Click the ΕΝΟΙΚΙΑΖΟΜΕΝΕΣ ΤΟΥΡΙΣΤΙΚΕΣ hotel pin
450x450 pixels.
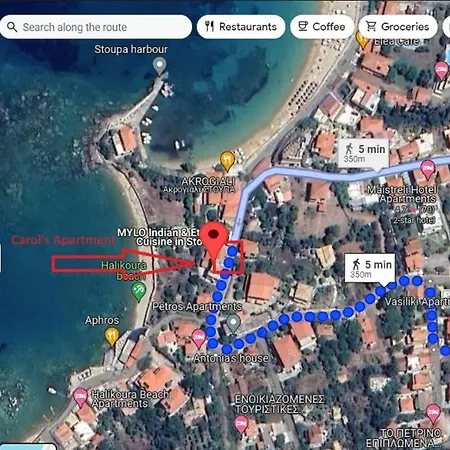[241, 425]
